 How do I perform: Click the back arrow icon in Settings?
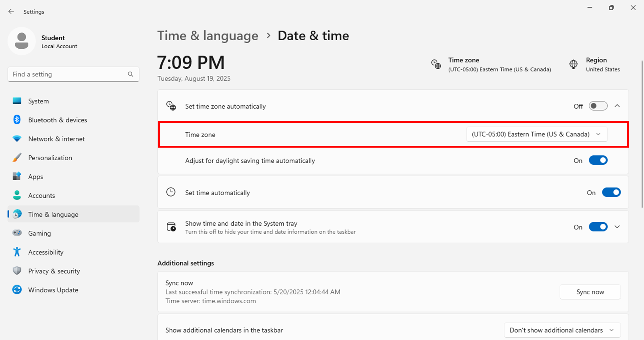tap(11, 12)
